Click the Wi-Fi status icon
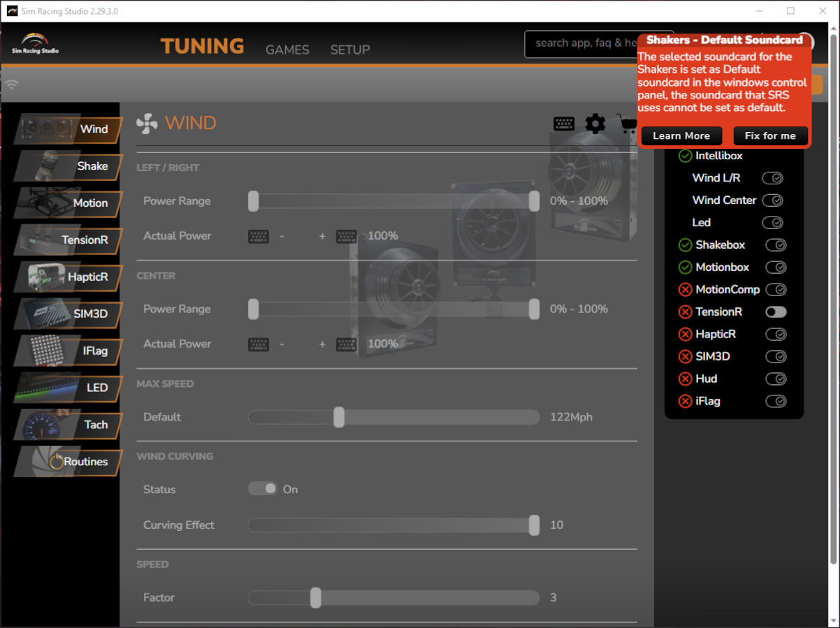Viewport: 840px width, 628px height. click(11, 85)
